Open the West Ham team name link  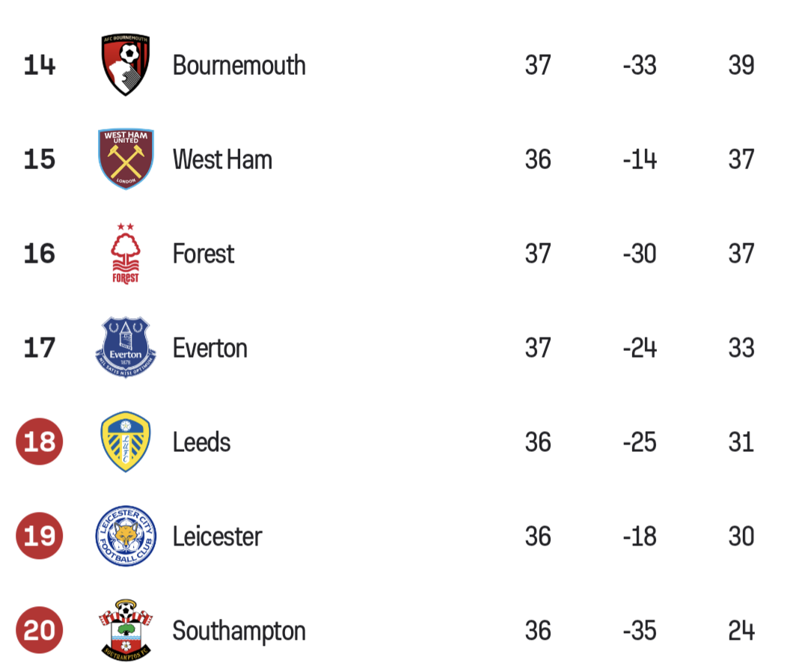[222, 159]
